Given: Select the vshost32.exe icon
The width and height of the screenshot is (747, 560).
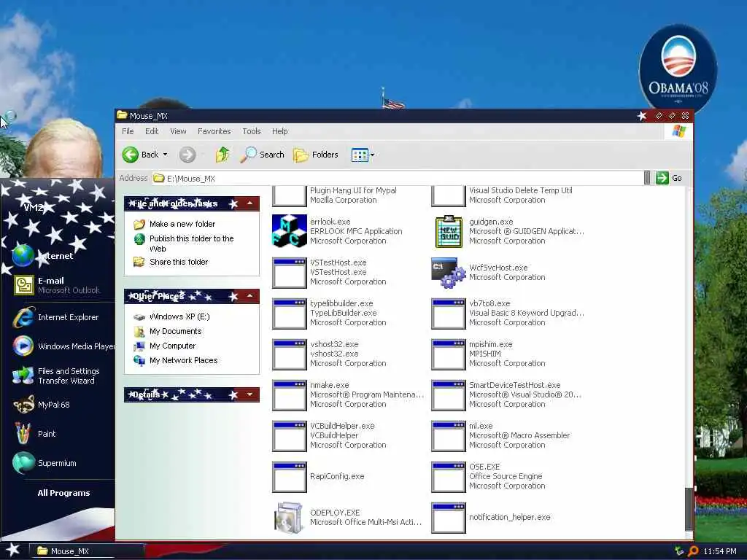Looking at the screenshot, I should pyautogui.click(x=289, y=354).
